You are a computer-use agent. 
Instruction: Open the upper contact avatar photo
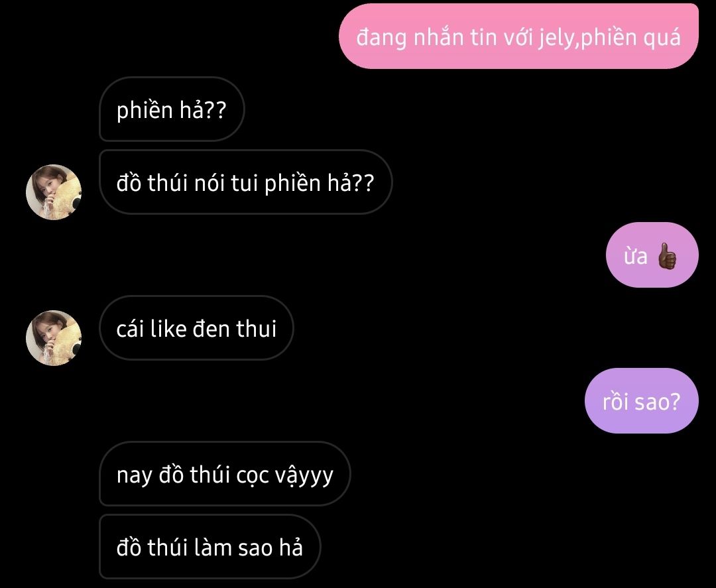coord(54,192)
